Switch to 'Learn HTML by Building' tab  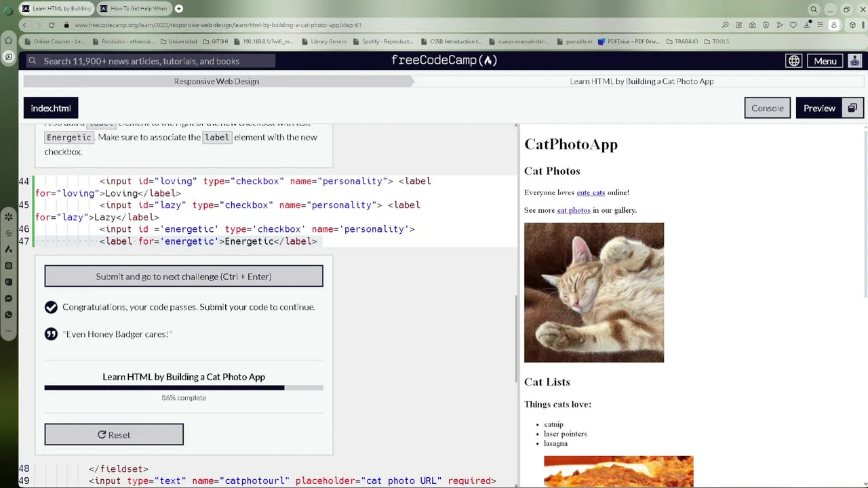coord(56,9)
